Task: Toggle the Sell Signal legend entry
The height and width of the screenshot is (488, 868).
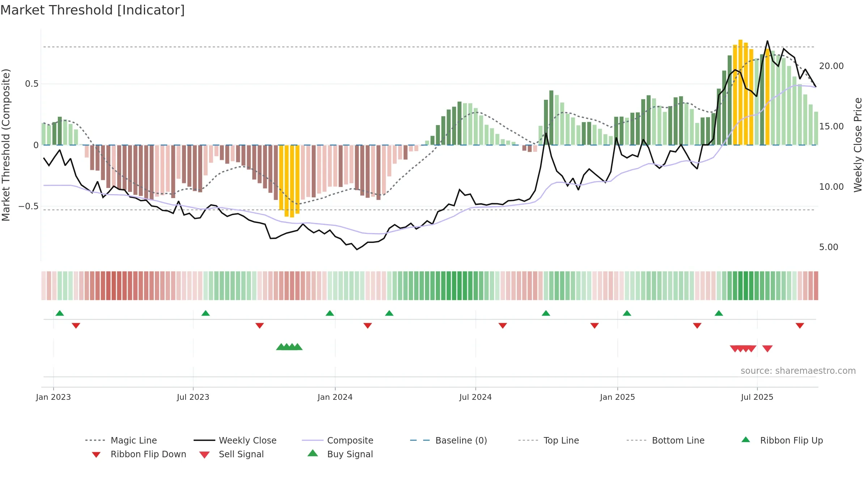Action: (231, 454)
